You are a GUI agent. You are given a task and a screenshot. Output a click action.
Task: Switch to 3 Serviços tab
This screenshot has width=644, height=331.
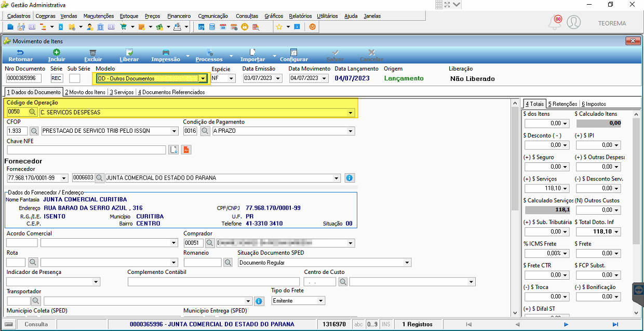[x=122, y=92]
